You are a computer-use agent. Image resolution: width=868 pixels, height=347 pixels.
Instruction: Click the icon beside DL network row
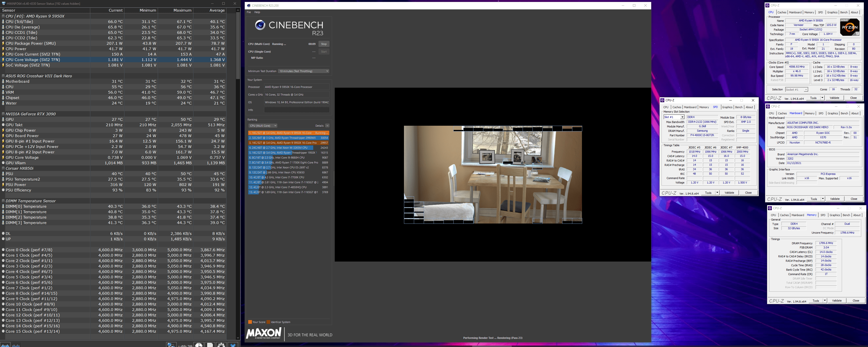coord(3,234)
